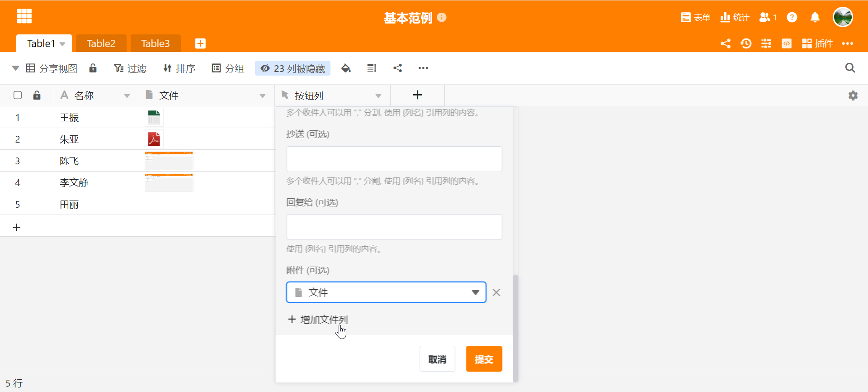Select the 田丽 name cell
Screen dimensions: 868x392
point(96,204)
